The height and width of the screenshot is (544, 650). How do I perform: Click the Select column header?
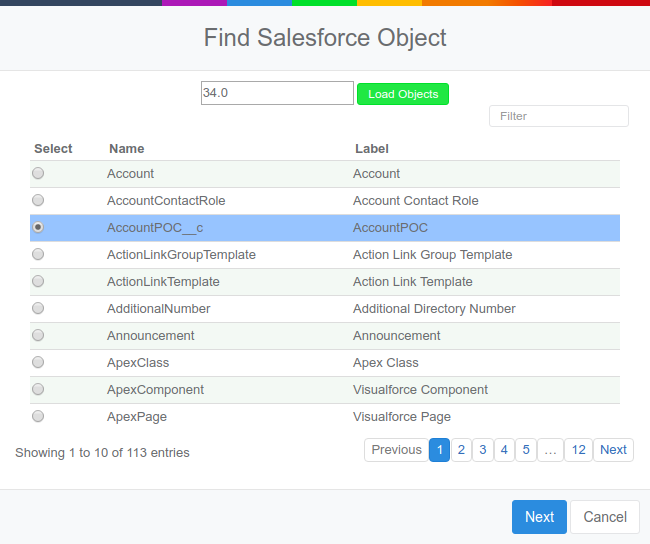53,149
